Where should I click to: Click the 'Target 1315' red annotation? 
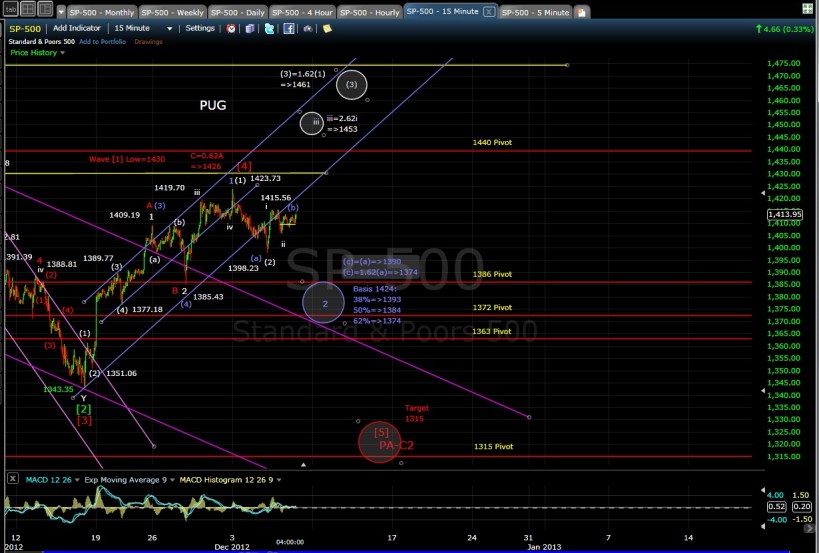416,413
